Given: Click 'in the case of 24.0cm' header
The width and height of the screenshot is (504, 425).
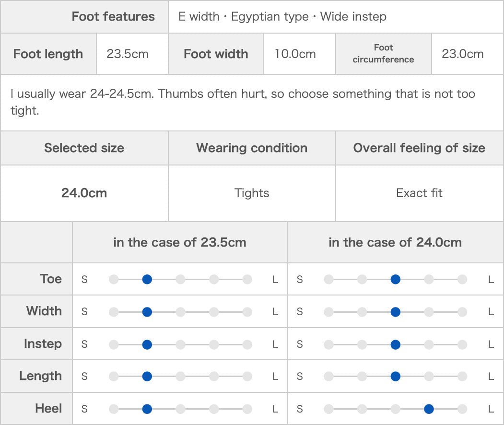Looking at the screenshot, I should coord(395,242).
